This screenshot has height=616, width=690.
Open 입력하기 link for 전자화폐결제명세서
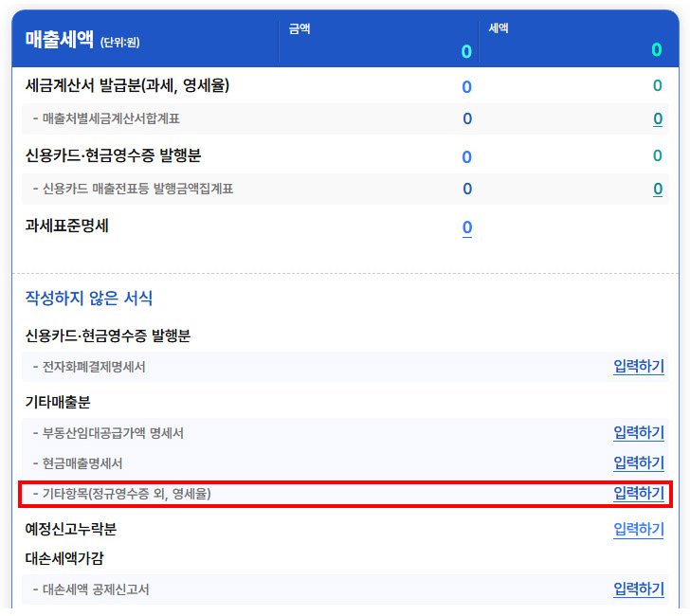(639, 366)
